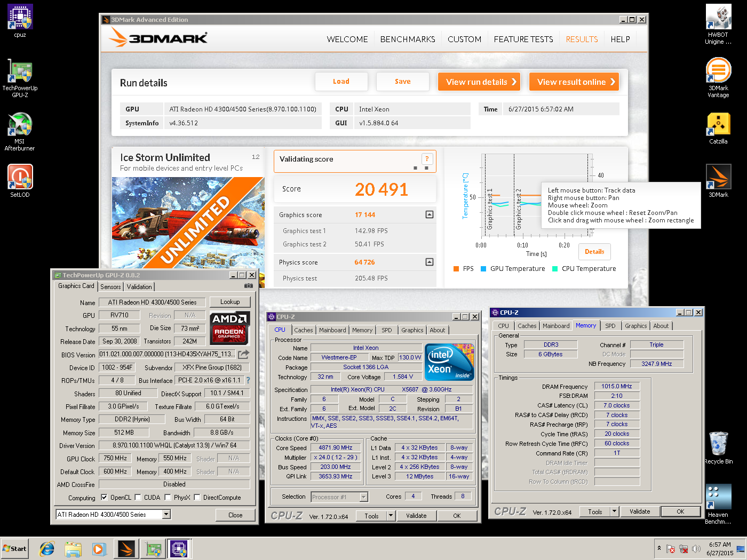Collapse Physics score section
The width and height of the screenshot is (747, 560).
point(429,262)
